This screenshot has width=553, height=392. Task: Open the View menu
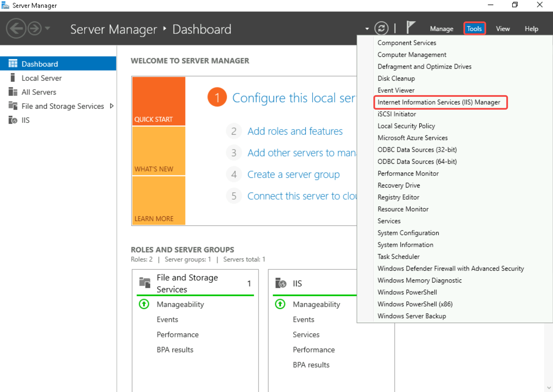(x=503, y=29)
